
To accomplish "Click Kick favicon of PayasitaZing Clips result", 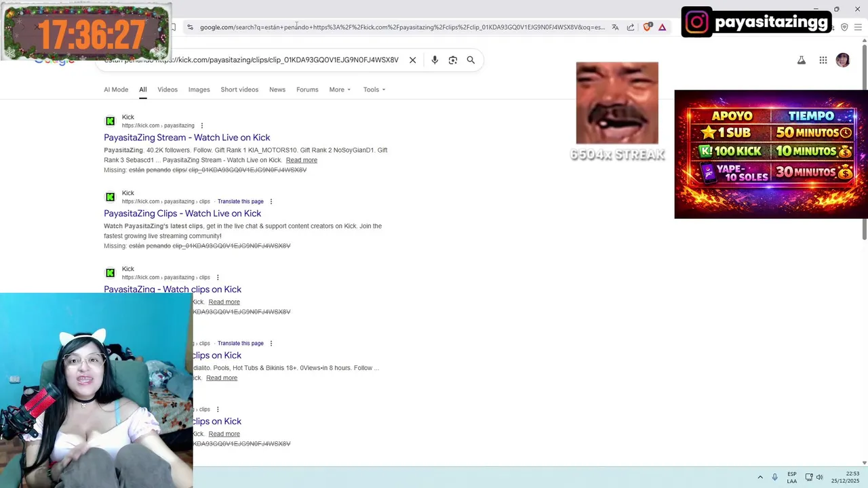I will [x=110, y=197].
